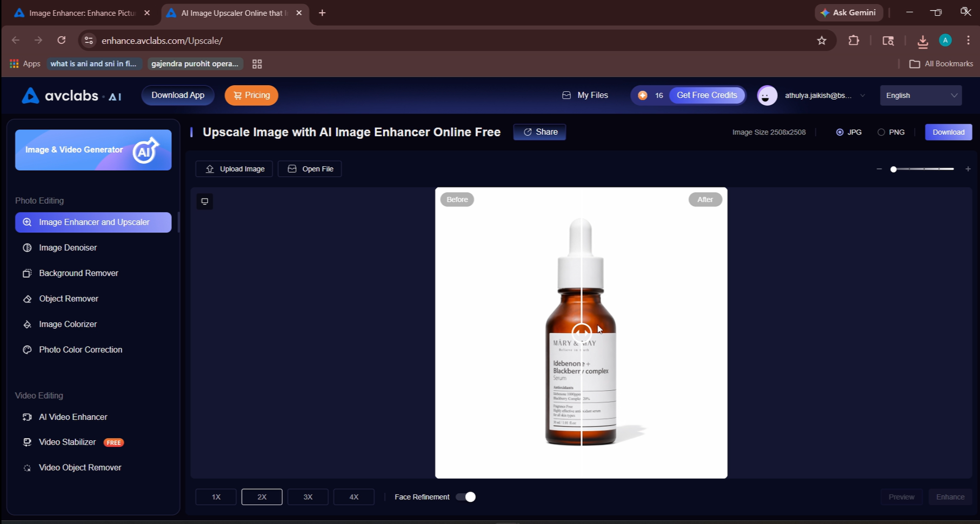Click the After label
The height and width of the screenshot is (524, 980).
click(705, 199)
